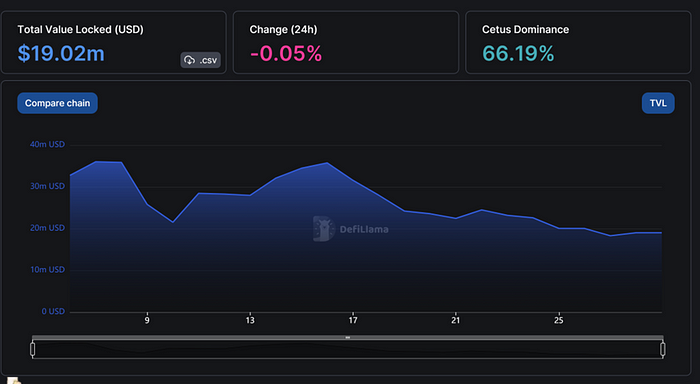700x384 pixels.
Task: Click the left range slider handle
Action: pos(33,349)
